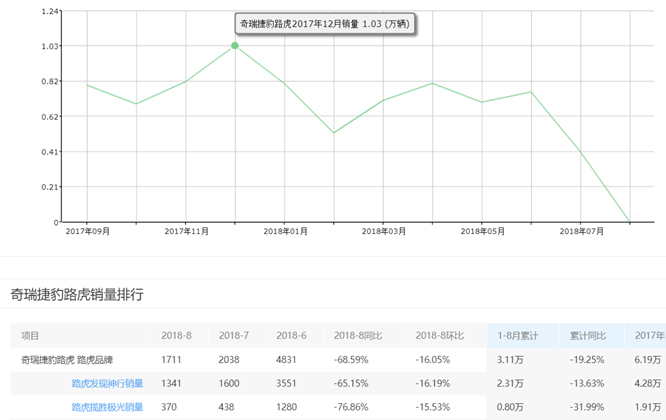Click the 2018年07月 axis label
666x420 pixels.
[x=581, y=231]
